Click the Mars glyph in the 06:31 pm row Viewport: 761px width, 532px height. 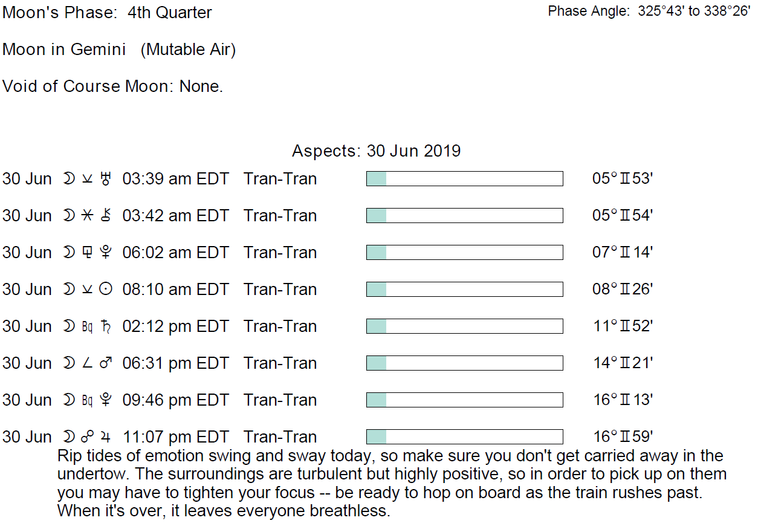106,363
